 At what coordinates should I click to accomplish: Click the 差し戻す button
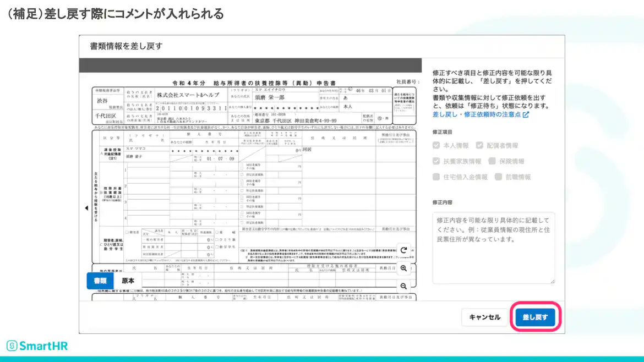tap(536, 317)
